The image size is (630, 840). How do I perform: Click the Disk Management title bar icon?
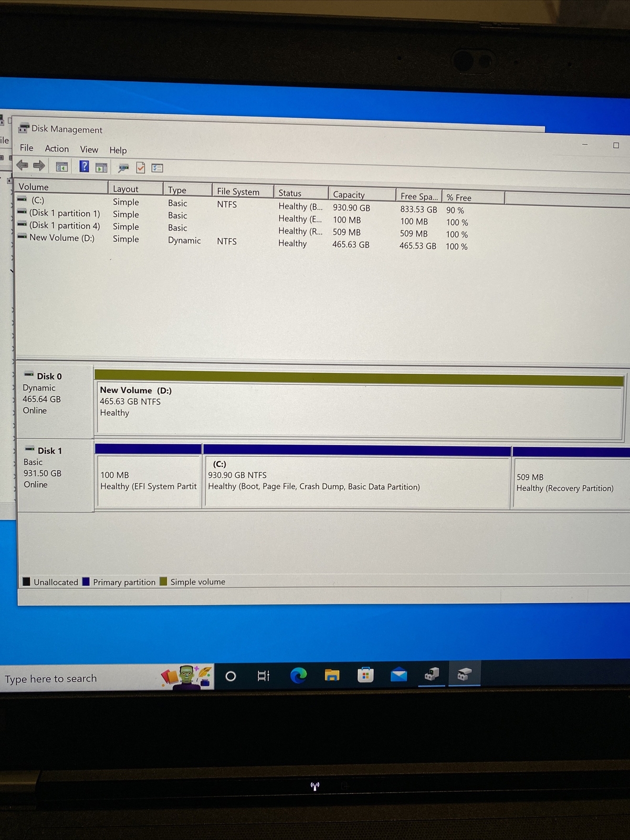tap(24, 128)
